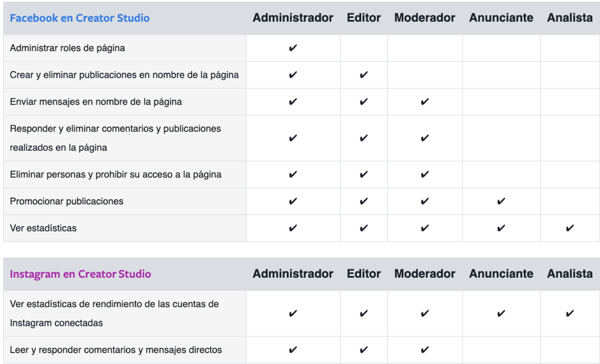Click Editor checkmark for 'Eliminar personas'

364,175
